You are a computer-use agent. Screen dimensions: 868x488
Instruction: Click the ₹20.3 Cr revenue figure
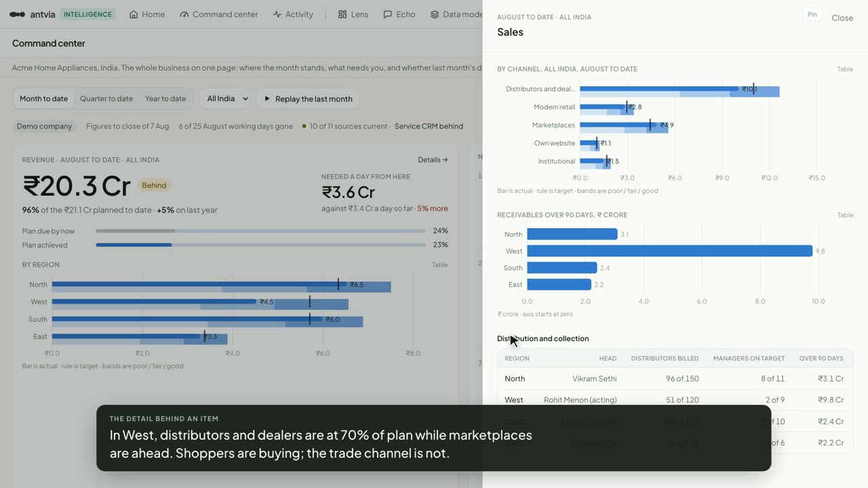click(77, 186)
